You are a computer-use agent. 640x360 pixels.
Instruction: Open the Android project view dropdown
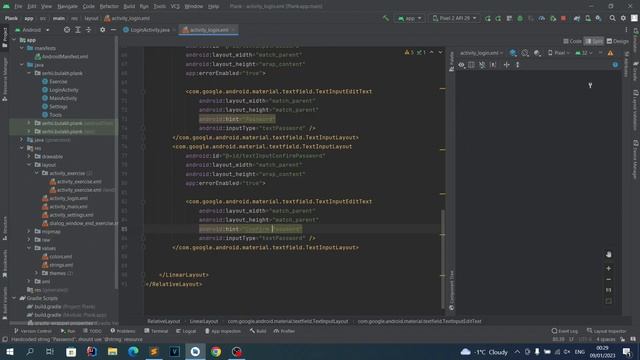pyautogui.click(x=32, y=30)
